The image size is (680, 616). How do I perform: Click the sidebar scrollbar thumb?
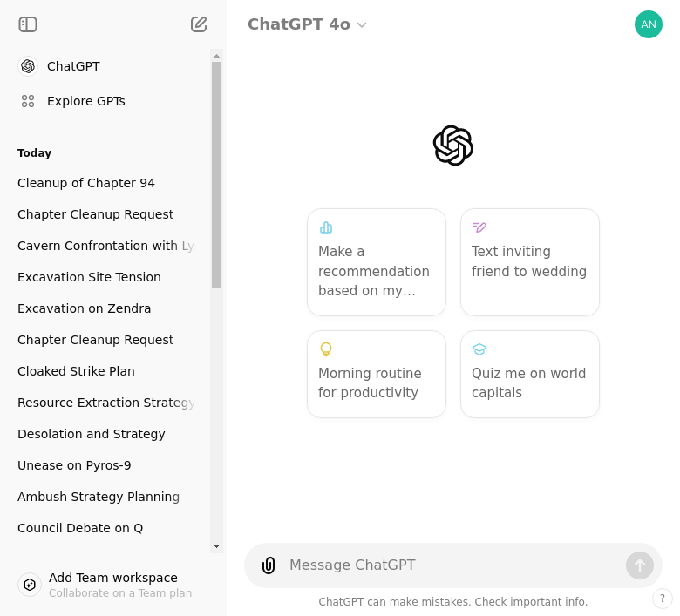click(216, 174)
